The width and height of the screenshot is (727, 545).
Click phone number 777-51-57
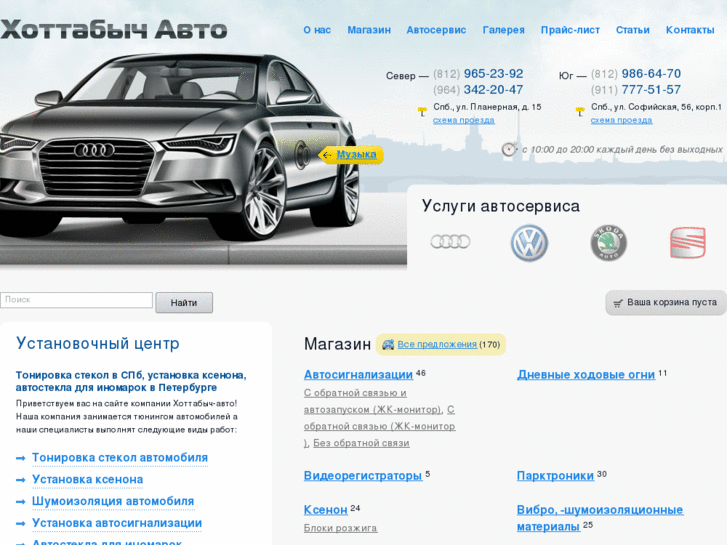pos(651,90)
